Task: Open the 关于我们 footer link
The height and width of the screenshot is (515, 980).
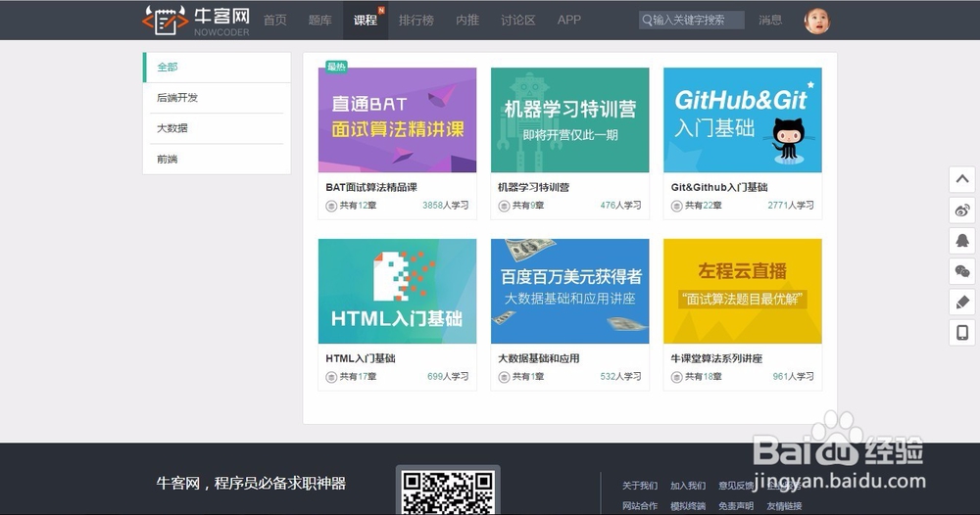Action: pyautogui.click(x=640, y=486)
